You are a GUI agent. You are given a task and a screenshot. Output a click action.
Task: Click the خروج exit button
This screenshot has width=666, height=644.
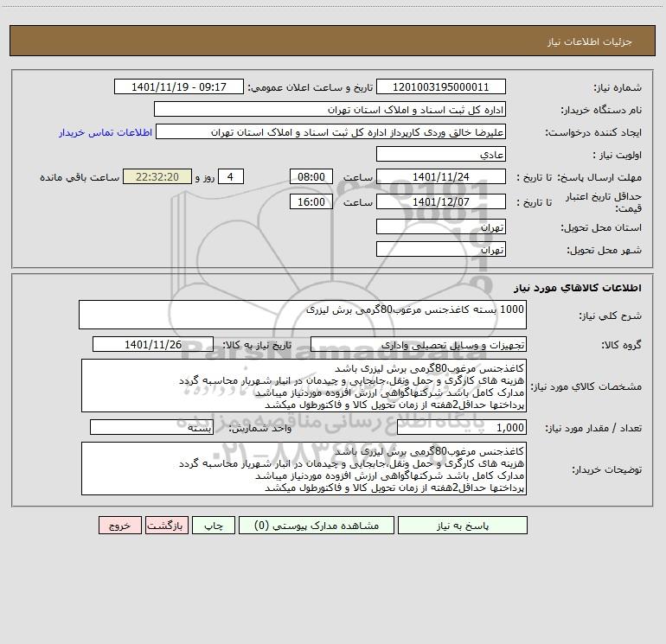119,526
